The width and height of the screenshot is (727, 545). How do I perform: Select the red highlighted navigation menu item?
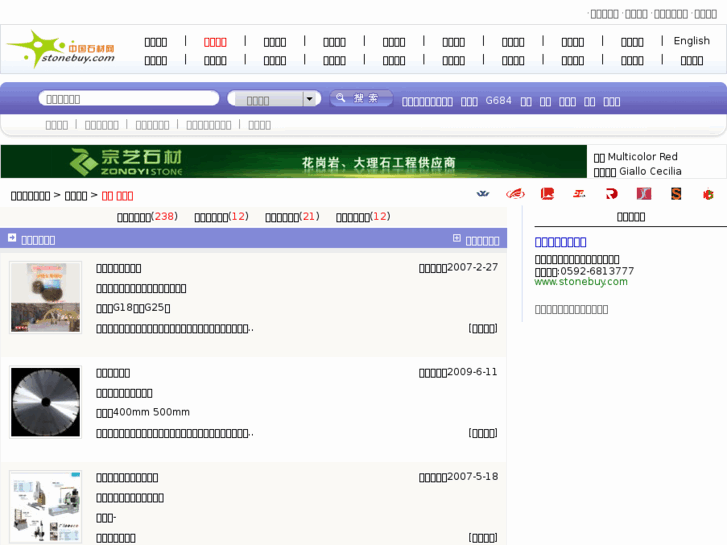tap(215, 42)
